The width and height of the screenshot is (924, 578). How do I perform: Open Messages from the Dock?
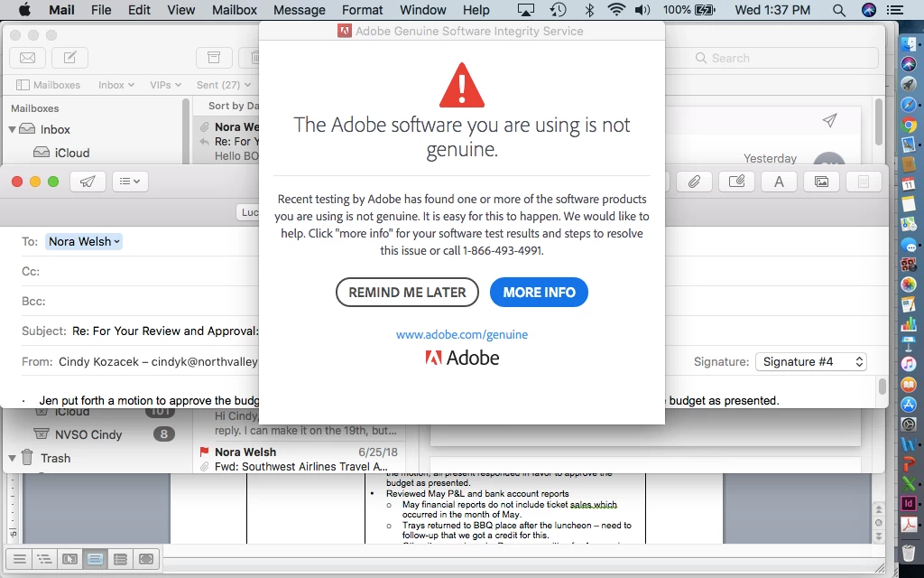tap(909, 246)
